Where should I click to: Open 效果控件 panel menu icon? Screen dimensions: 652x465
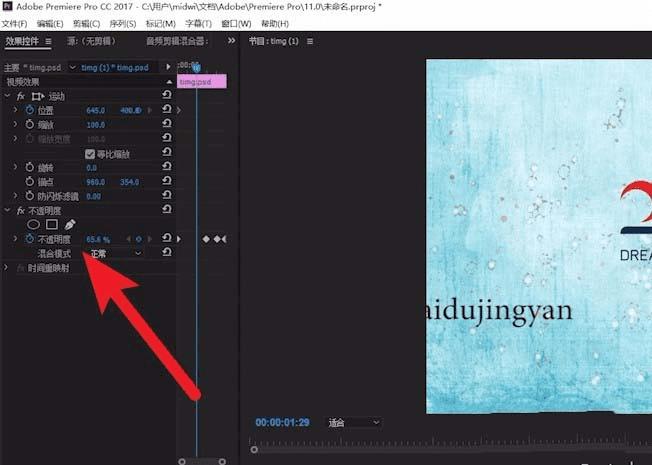[48, 42]
